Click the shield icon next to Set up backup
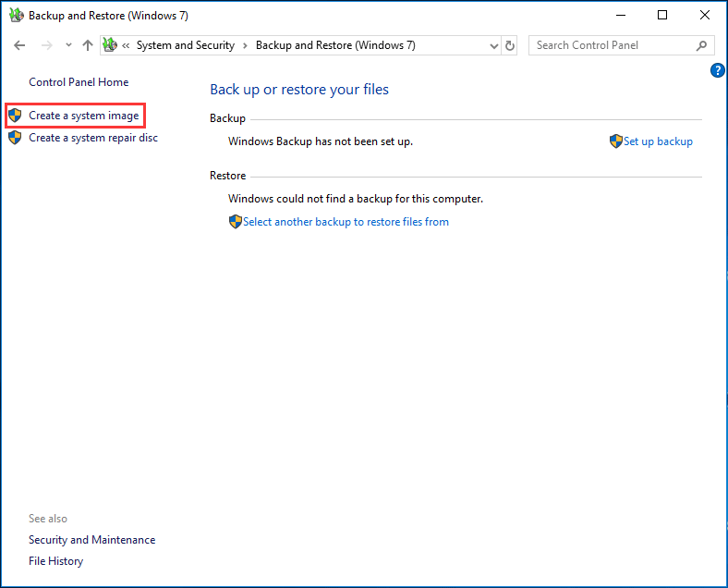Screen dimensions: 728x588 pos(615,141)
